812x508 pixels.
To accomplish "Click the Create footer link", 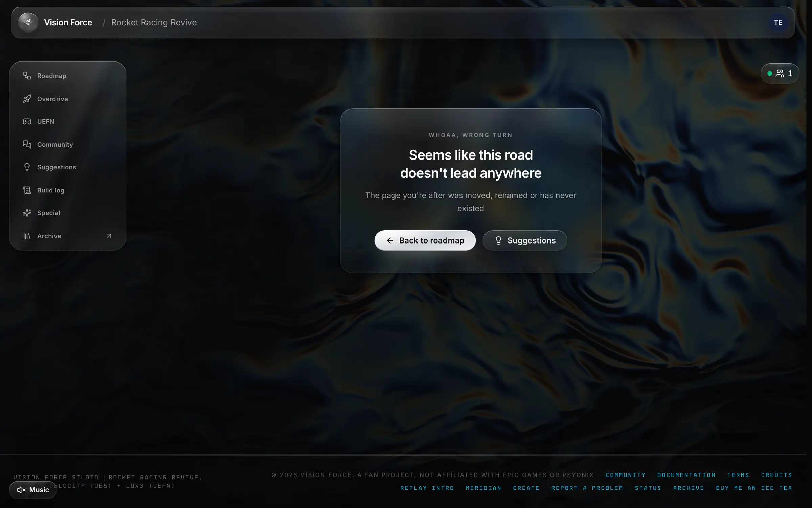I will click(x=526, y=488).
